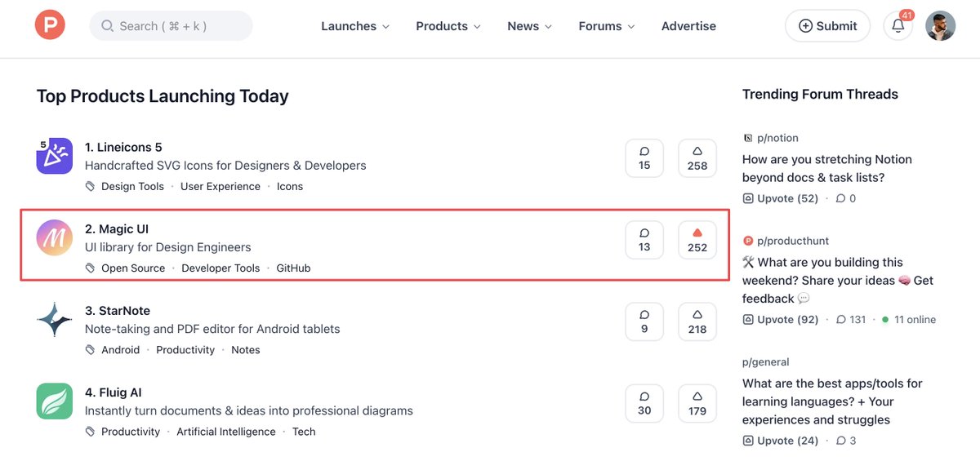Select Design Tools tag
Viewport: 980px width, 461px height.
click(x=132, y=187)
